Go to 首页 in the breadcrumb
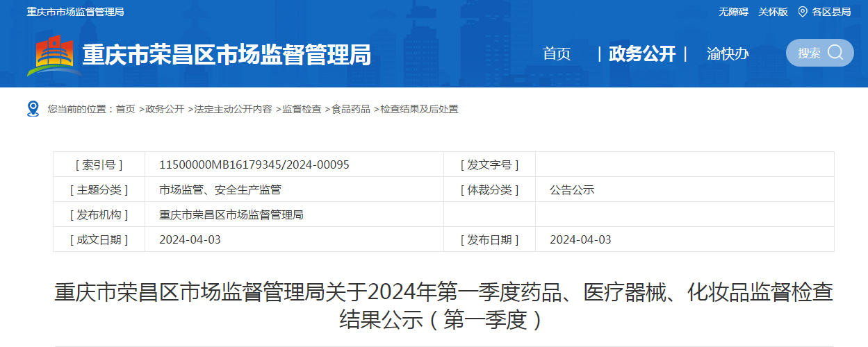Viewport: 868px width, 347px height. 126,109
